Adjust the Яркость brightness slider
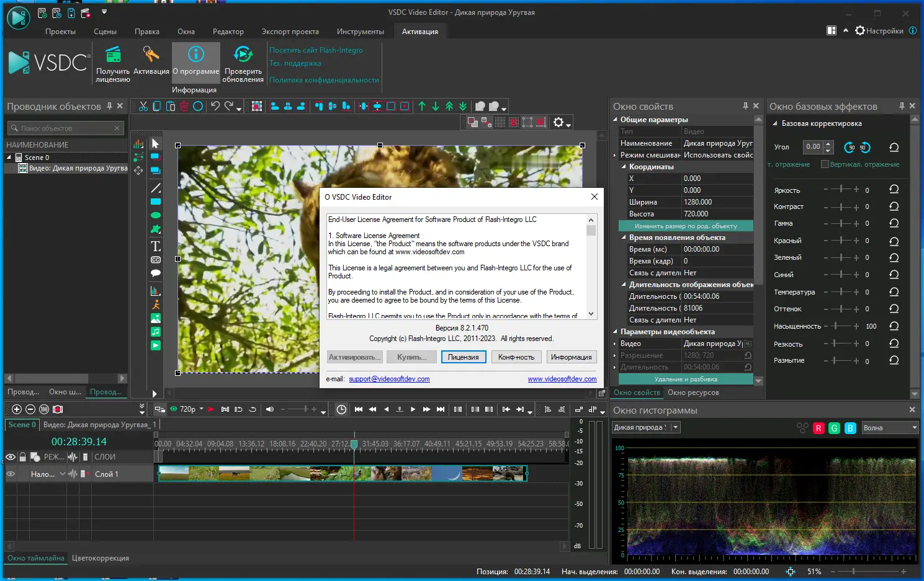The image size is (924, 581). 841,190
